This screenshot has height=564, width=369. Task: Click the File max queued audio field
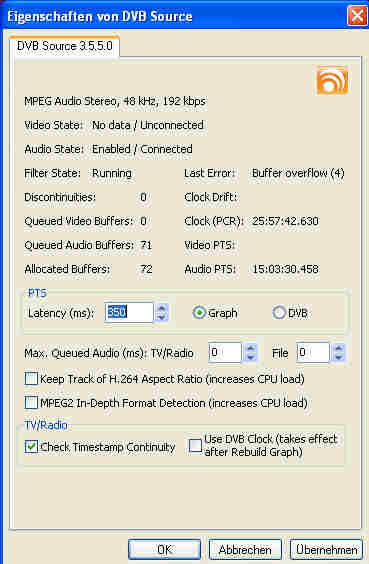313,352
